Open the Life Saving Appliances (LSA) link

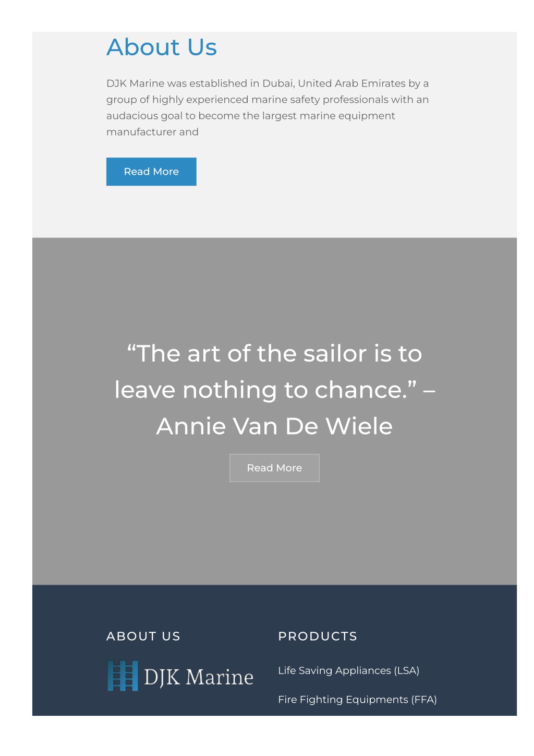tap(348, 670)
